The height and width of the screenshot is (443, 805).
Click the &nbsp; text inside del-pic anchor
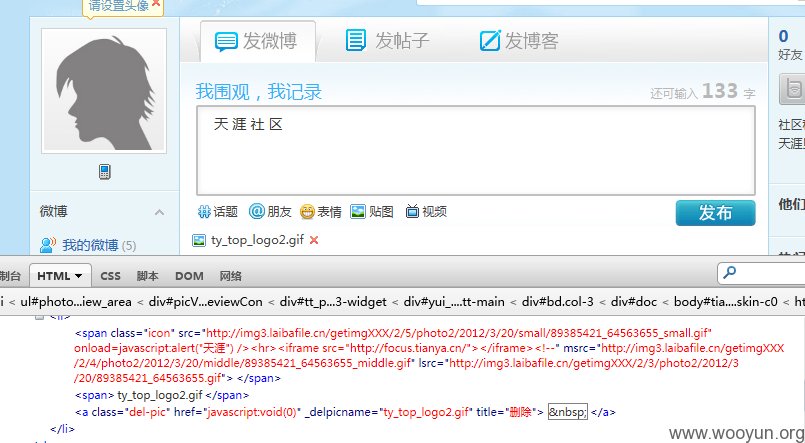point(567,412)
